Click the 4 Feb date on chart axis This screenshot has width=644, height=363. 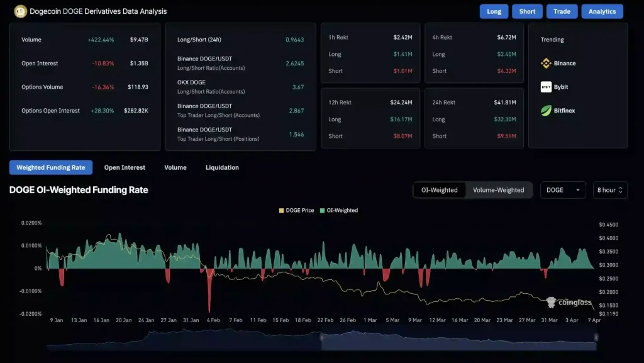(213, 320)
